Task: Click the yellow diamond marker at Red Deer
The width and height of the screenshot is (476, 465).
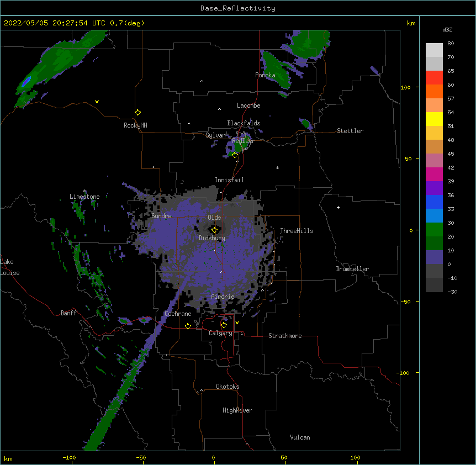Action: (x=235, y=155)
